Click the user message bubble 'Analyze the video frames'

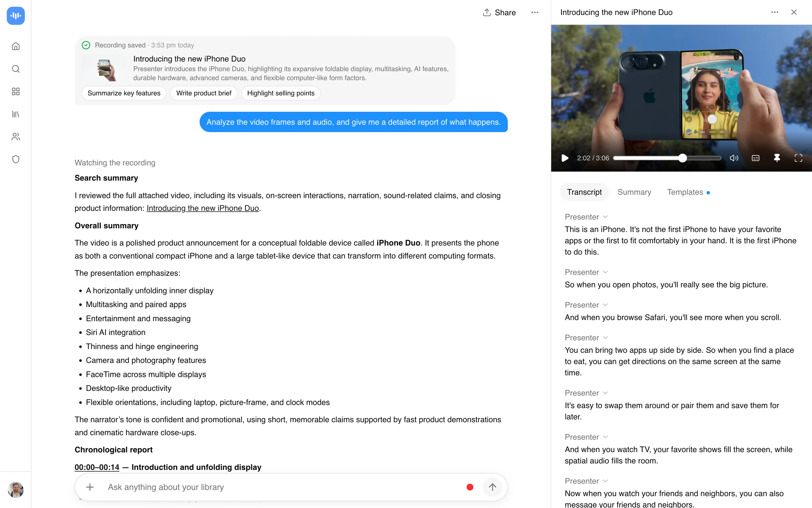coord(353,122)
